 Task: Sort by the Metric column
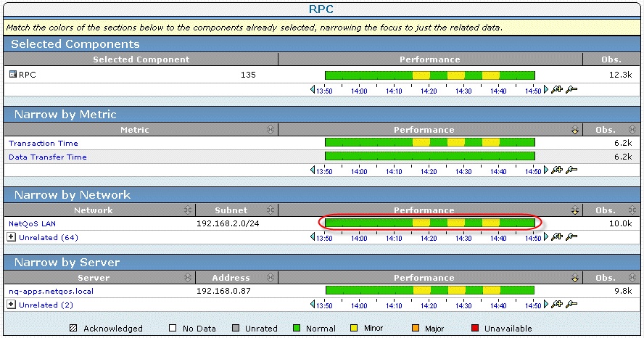[x=270, y=130]
